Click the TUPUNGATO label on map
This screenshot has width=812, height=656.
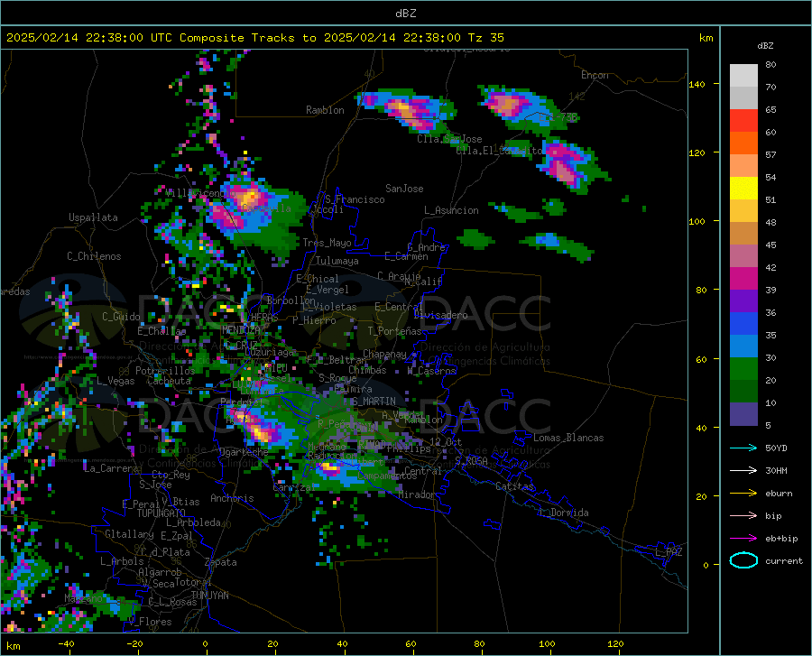161,513
